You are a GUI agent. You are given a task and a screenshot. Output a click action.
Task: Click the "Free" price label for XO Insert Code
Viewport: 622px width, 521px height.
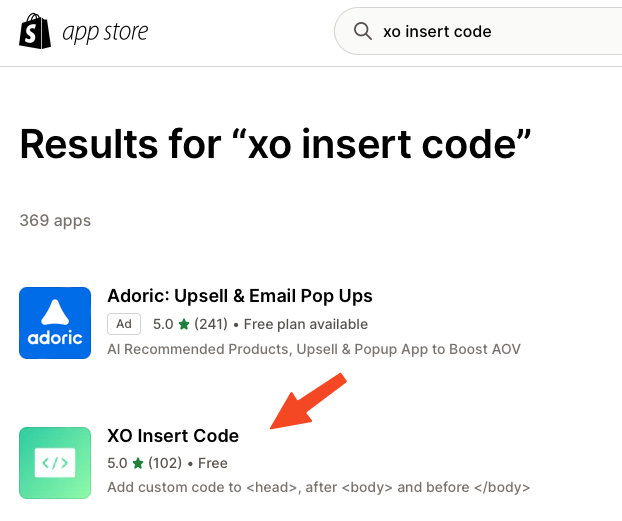click(x=212, y=463)
